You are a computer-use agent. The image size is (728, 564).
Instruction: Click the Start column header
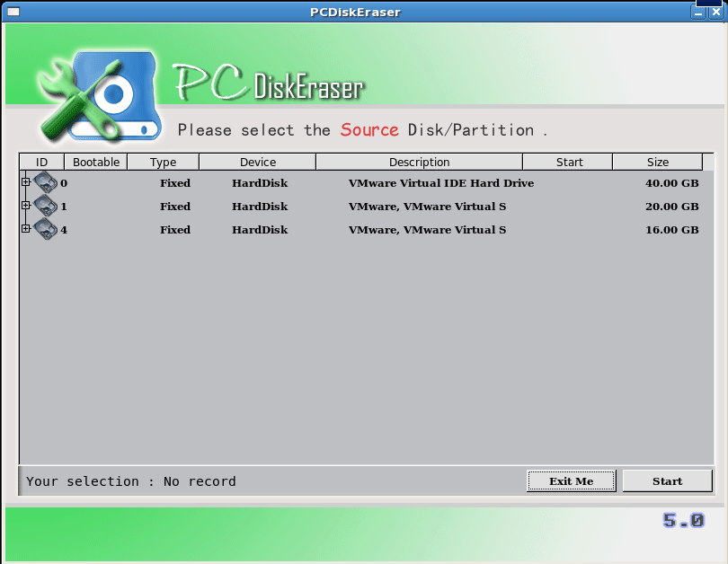[x=568, y=162]
